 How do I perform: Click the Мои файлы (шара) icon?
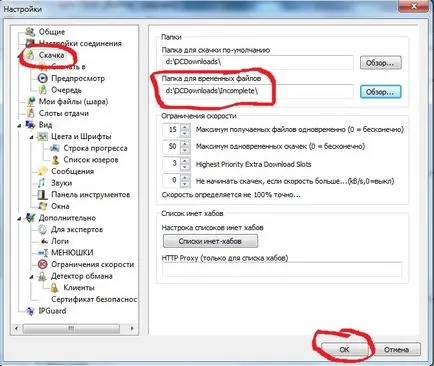[30, 101]
